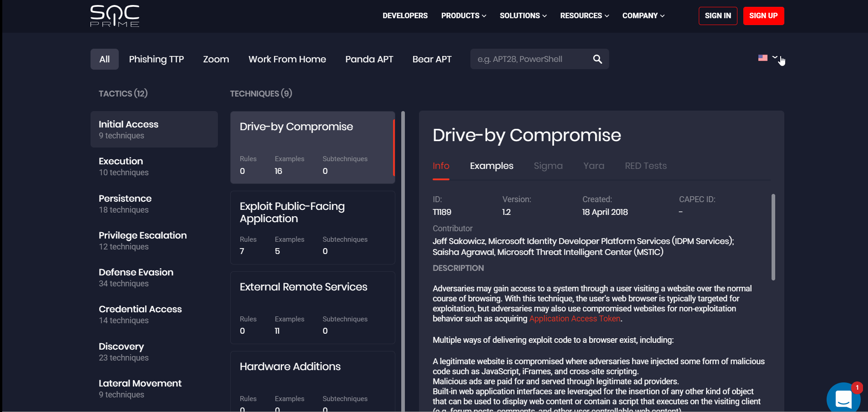Image resolution: width=868 pixels, height=412 pixels.
Task: Select the Phishing TTP filter
Action: click(156, 59)
